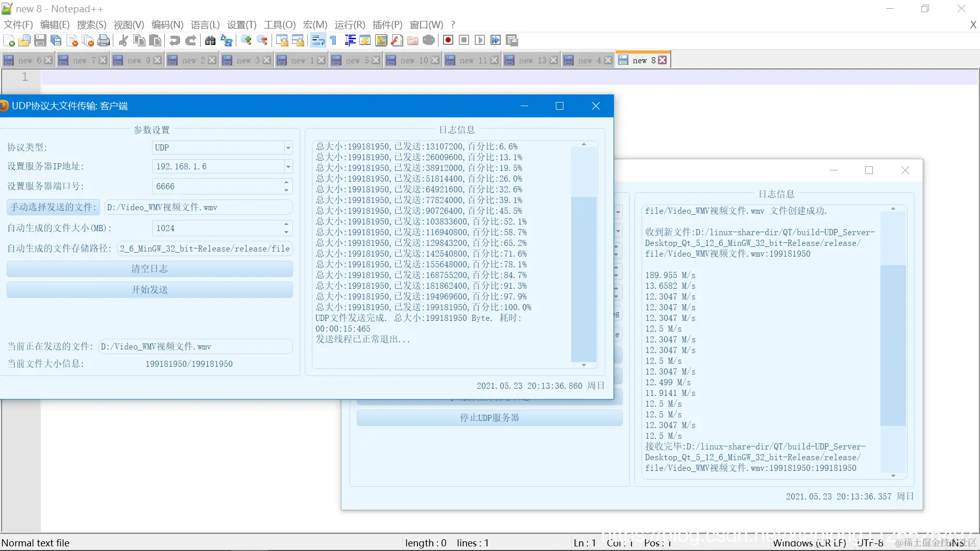This screenshot has width=980, height=551.
Task: Click the Undo toolbar icon
Action: point(175,40)
